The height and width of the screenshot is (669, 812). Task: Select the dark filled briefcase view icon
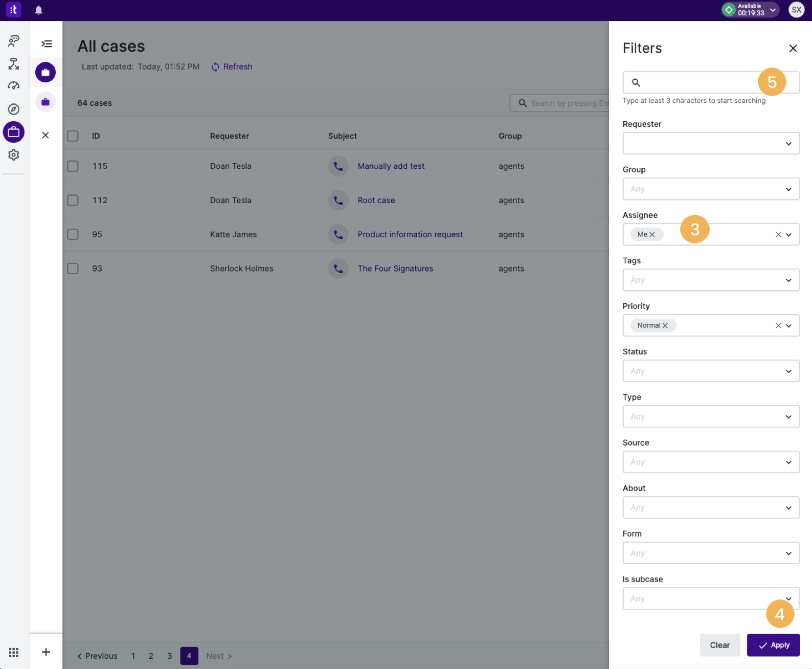coord(46,72)
